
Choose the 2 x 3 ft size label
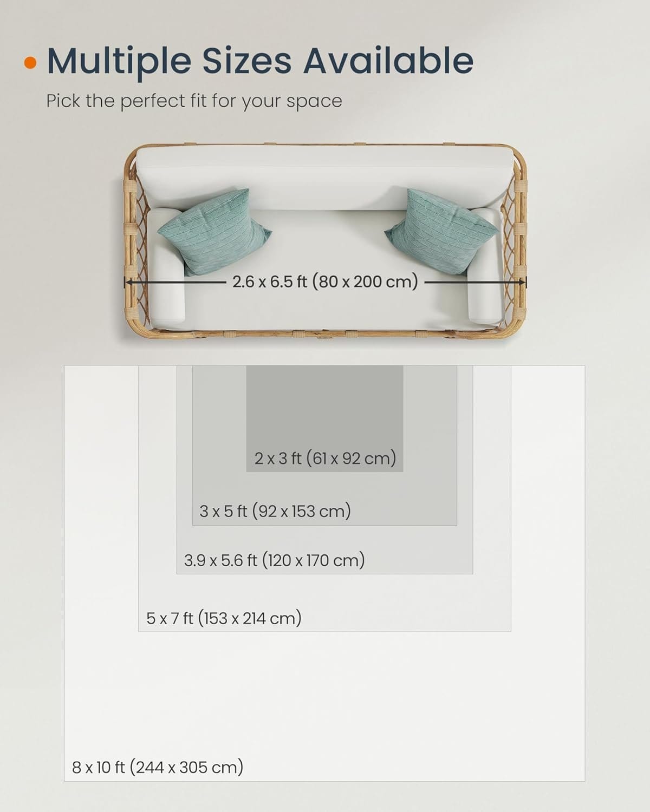coord(325,459)
